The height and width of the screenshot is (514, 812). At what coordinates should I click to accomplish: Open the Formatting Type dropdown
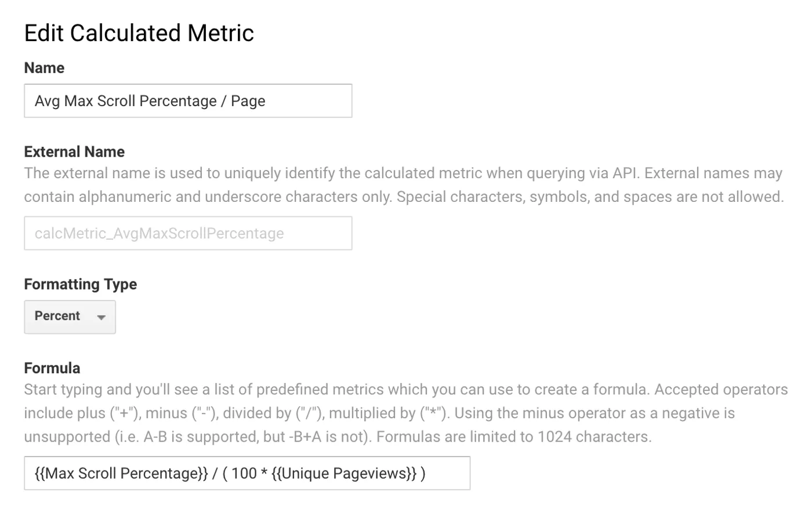coord(70,317)
